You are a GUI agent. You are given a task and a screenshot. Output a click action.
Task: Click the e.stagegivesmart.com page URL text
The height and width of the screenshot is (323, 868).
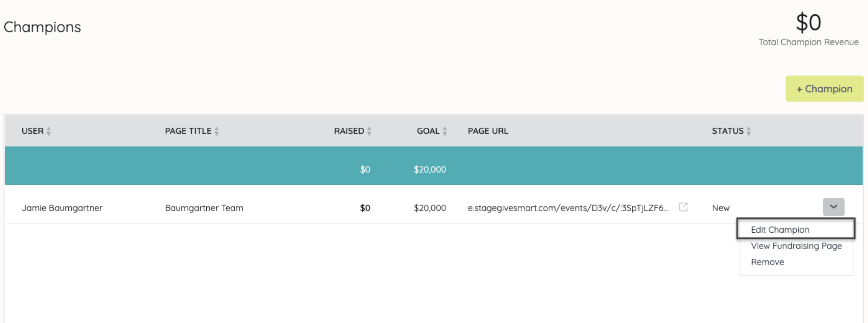[x=568, y=208]
